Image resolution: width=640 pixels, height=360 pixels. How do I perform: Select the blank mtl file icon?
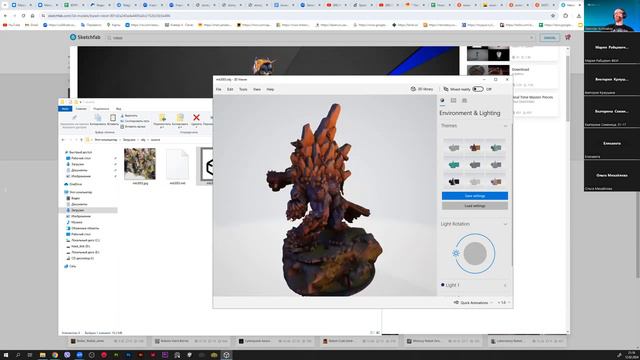tap(177, 164)
